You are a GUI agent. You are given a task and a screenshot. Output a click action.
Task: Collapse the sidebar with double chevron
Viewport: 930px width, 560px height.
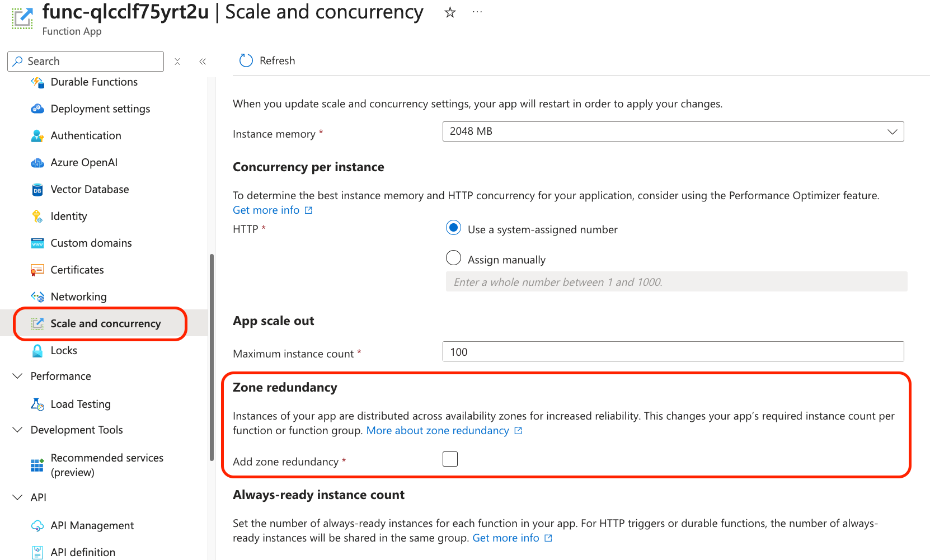tap(203, 62)
